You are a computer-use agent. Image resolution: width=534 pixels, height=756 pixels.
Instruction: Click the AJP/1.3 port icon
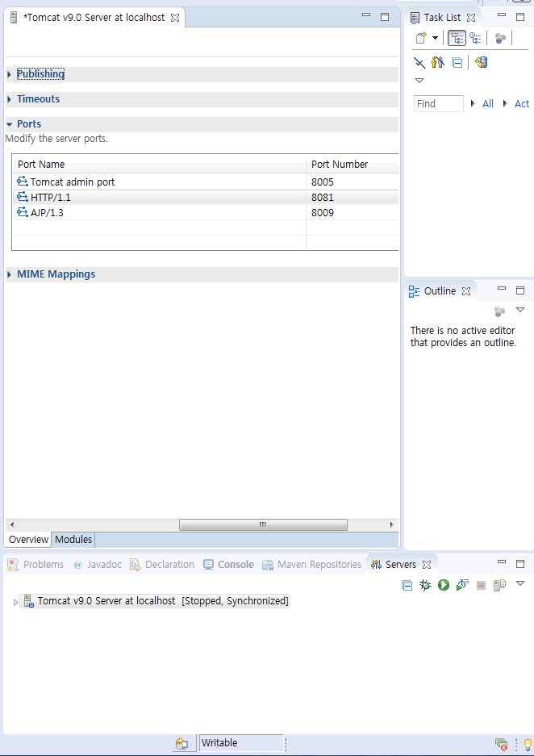(x=22, y=212)
